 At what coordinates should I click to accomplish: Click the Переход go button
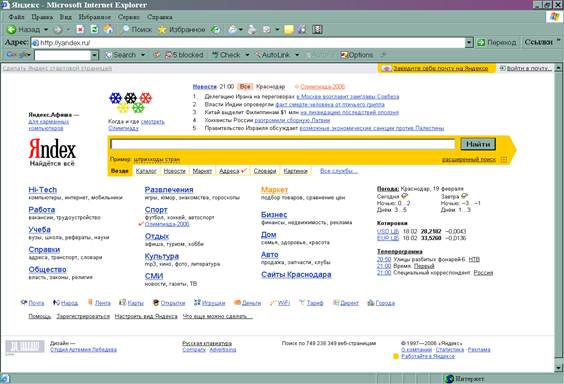coord(497,42)
